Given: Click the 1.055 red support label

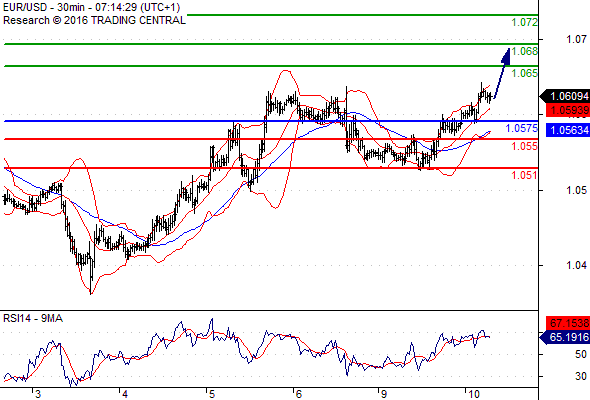Looking at the screenshot, I should point(525,146).
